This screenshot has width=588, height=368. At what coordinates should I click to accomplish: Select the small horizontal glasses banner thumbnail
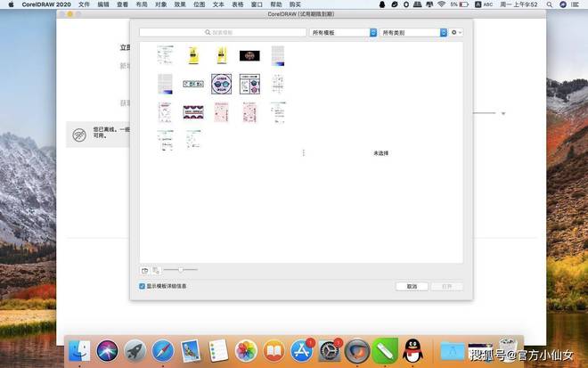[x=193, y=84]
